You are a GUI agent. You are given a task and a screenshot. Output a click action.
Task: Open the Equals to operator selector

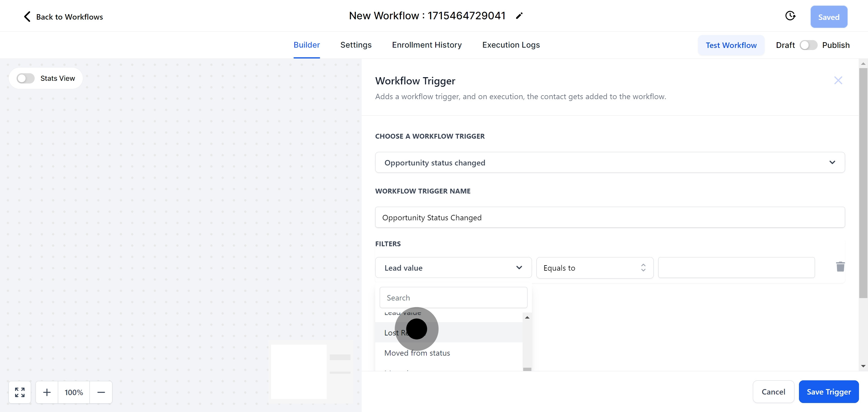point(594,268)
